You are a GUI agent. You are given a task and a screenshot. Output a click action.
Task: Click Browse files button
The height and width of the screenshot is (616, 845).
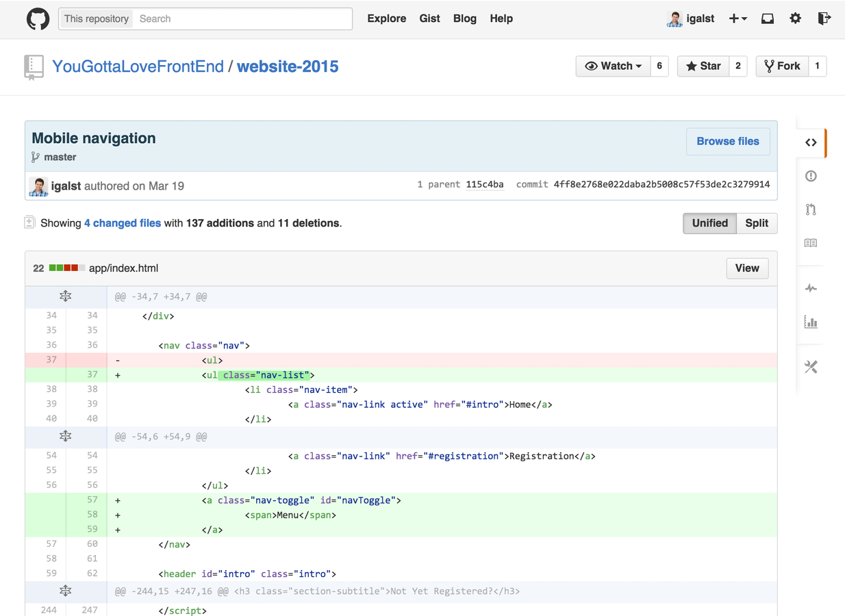click(x=728, y=142)
